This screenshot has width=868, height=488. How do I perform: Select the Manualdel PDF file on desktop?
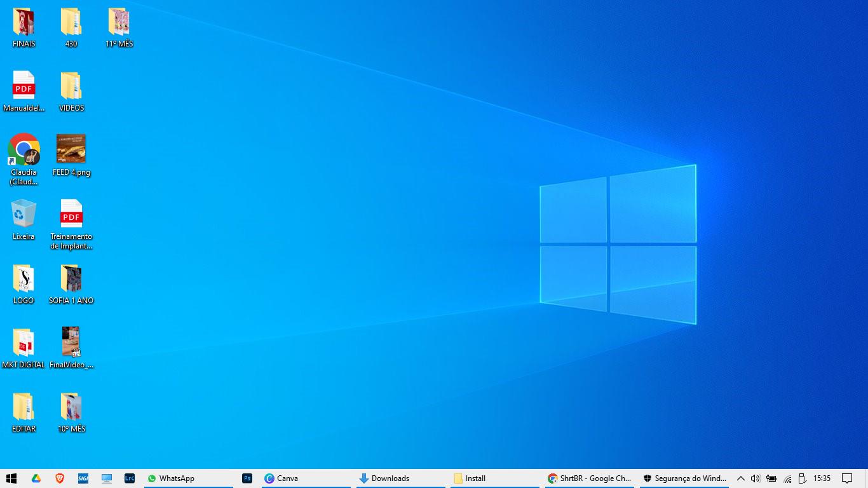[24, 86]
